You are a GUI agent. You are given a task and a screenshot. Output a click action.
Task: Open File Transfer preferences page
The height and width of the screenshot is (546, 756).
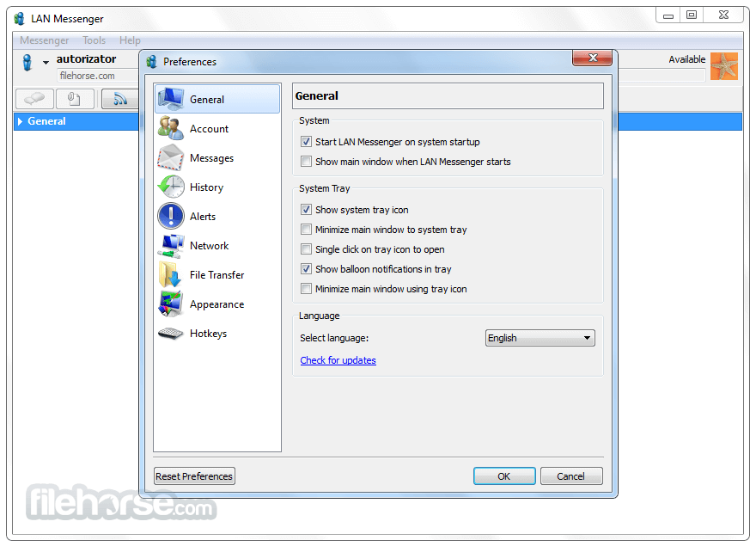click(217, 274)
